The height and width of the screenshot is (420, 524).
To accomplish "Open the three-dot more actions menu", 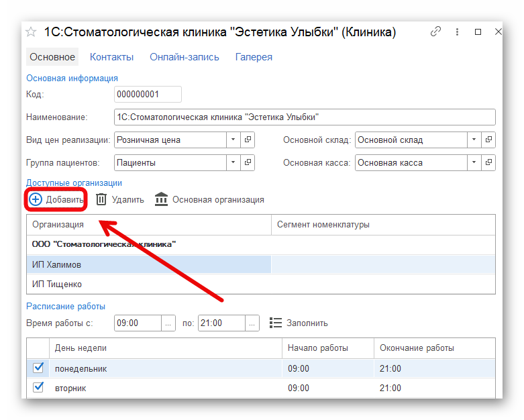I will [457, 32].
